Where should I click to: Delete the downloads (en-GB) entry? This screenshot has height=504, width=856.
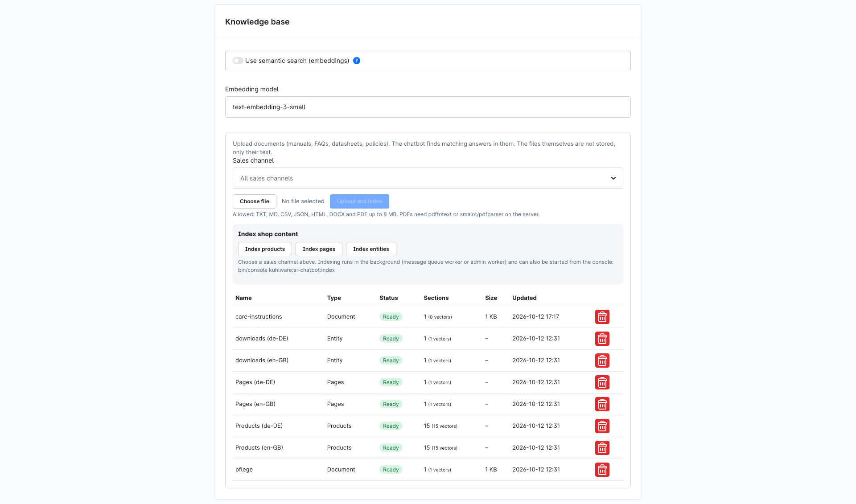(x=602, y=361)
